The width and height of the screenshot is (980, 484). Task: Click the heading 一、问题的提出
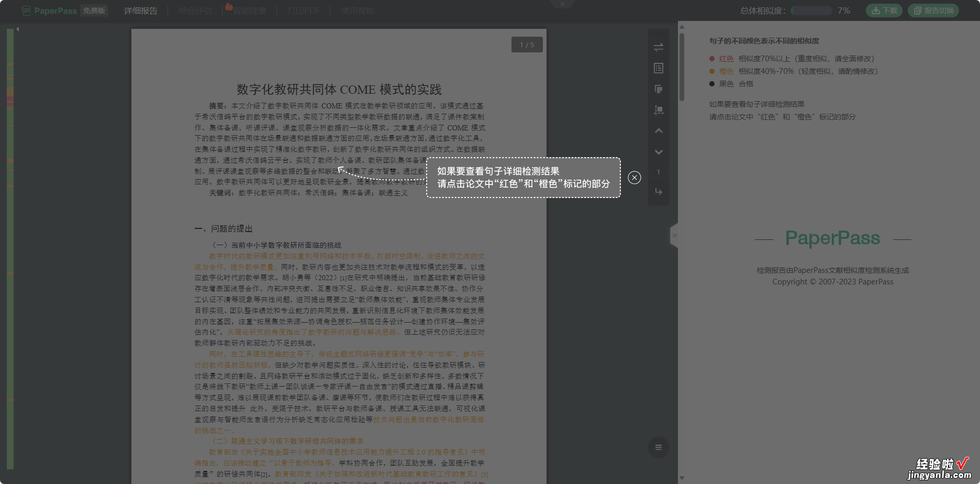[224, 229]
